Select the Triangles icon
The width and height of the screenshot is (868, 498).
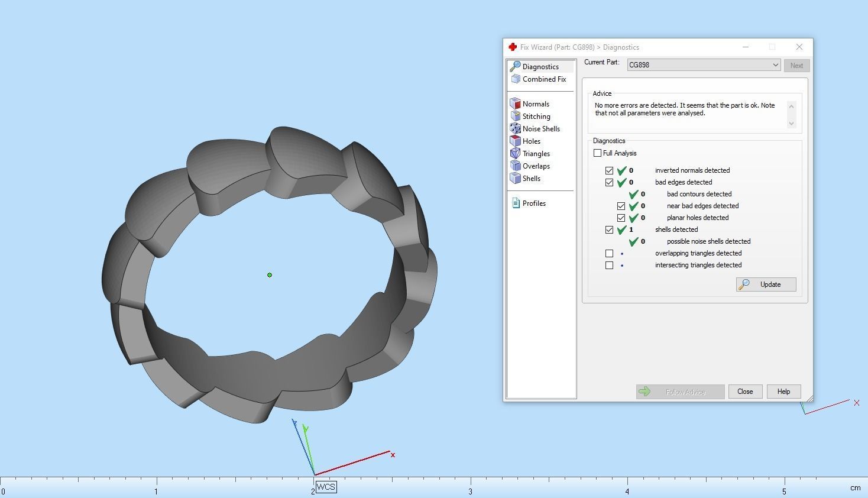[515, 153]
